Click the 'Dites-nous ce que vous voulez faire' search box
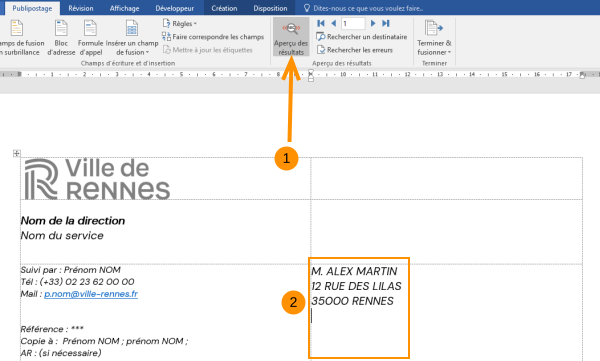Viewport: 600px width, 361px height. [364, 8]
